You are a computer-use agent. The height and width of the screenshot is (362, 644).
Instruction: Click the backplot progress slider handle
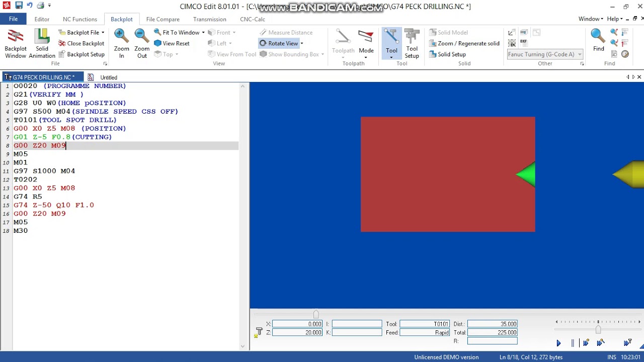[x=316, y=315]
